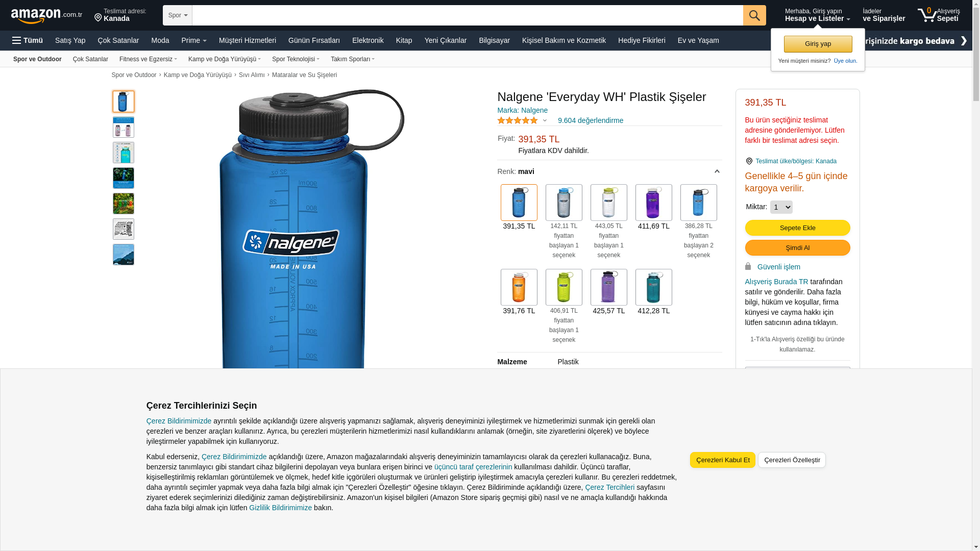The image size is (980, 551).
Task: Choose the purple 411,69 TL bottle swatch
Action: 653,203
